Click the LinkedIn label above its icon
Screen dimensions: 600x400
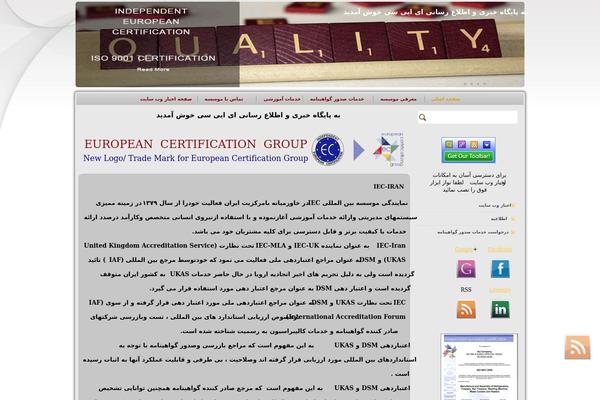(500, 290)
